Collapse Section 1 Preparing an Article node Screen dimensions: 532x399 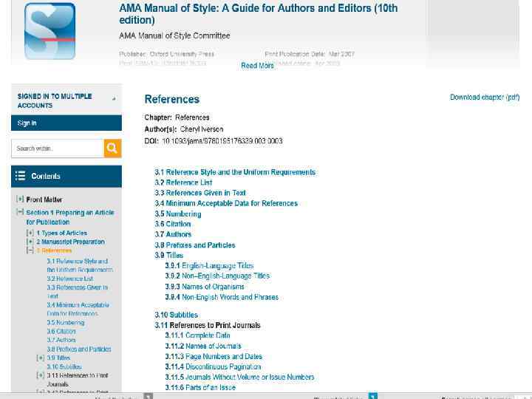[x=20, y=212]
